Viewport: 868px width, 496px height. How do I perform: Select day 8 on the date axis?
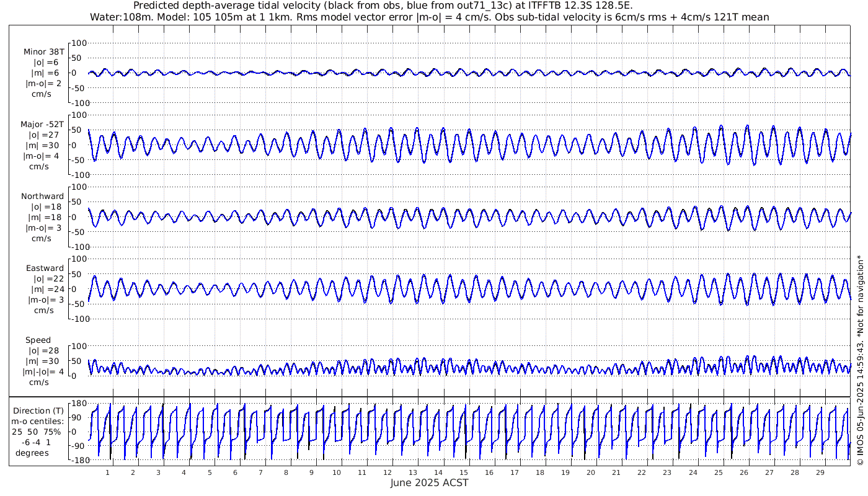click(286, 472)
